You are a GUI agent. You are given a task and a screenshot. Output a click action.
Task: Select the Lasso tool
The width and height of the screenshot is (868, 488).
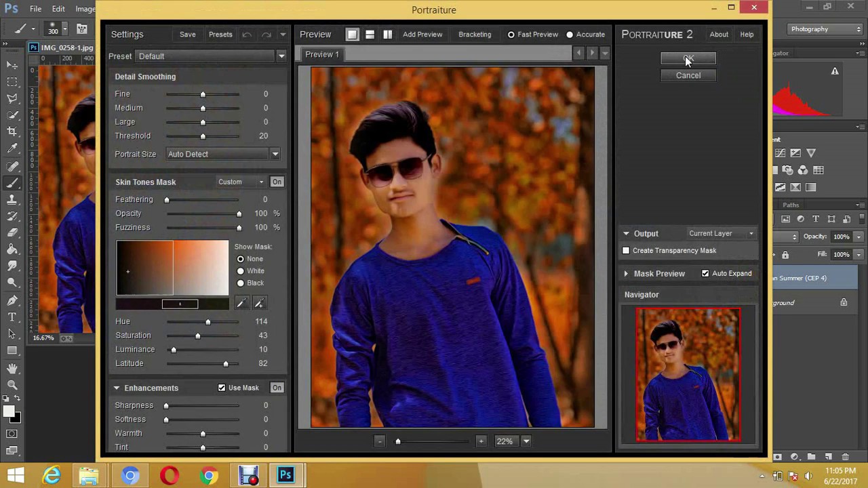[x=12, y=99]
